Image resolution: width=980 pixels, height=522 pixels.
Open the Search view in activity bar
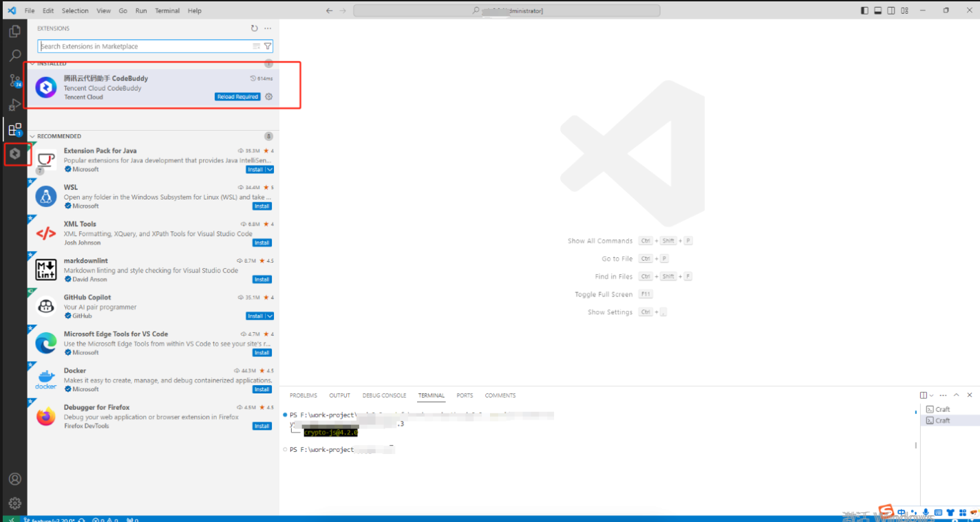14,56
